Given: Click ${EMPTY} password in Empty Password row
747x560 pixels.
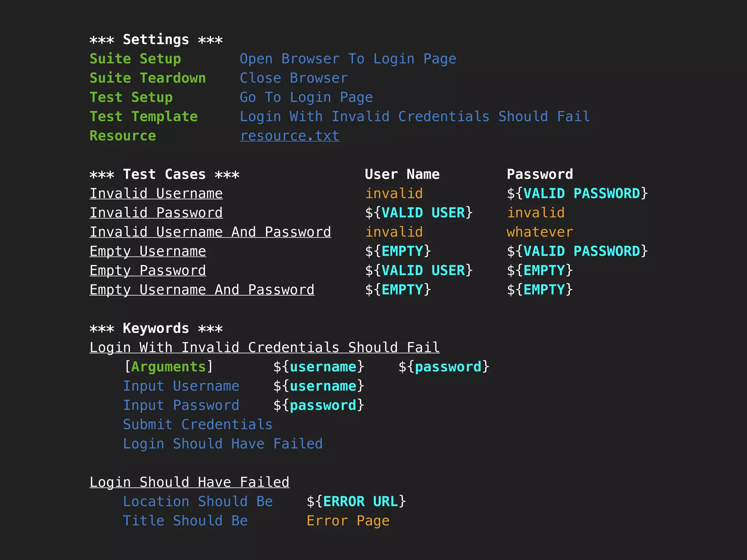Looking at the screenshot, I should [x=540, y=271].
